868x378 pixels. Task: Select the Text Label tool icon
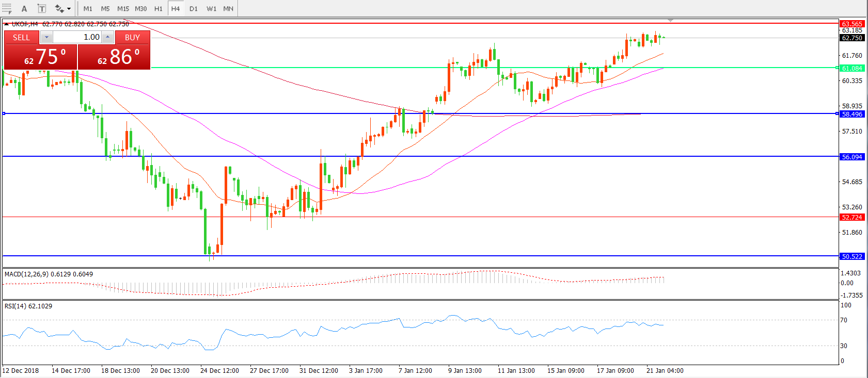click(42, 9)
